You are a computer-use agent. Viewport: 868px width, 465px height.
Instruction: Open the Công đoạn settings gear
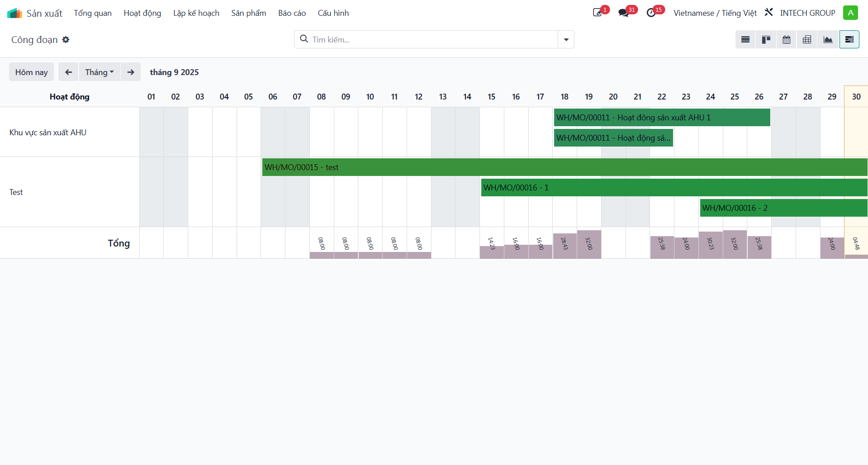66,40
